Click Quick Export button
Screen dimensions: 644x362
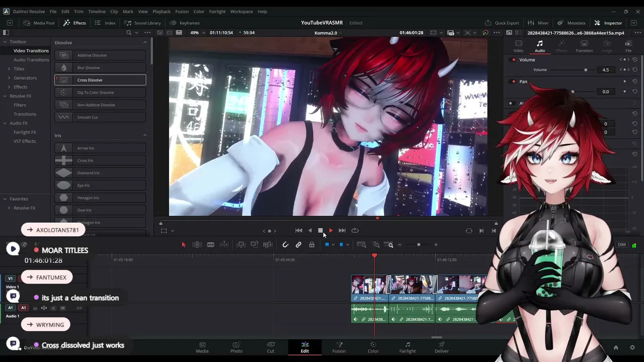pos(502,23)
